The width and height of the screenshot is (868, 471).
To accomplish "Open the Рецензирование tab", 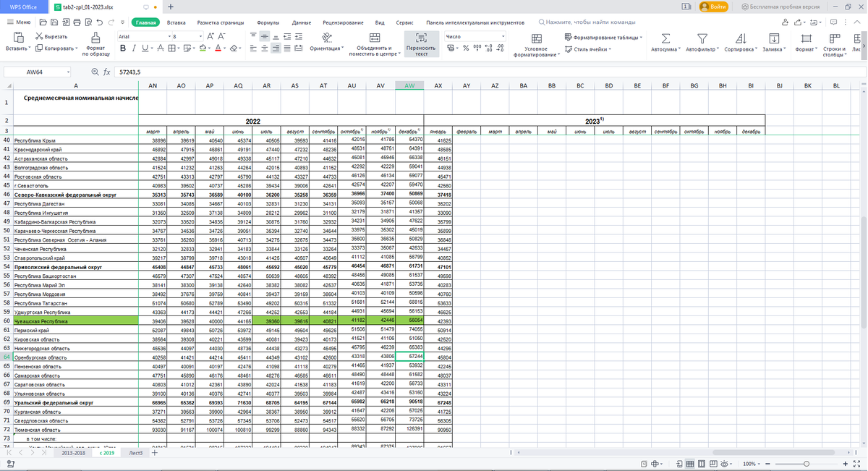I will pos(343,22).
